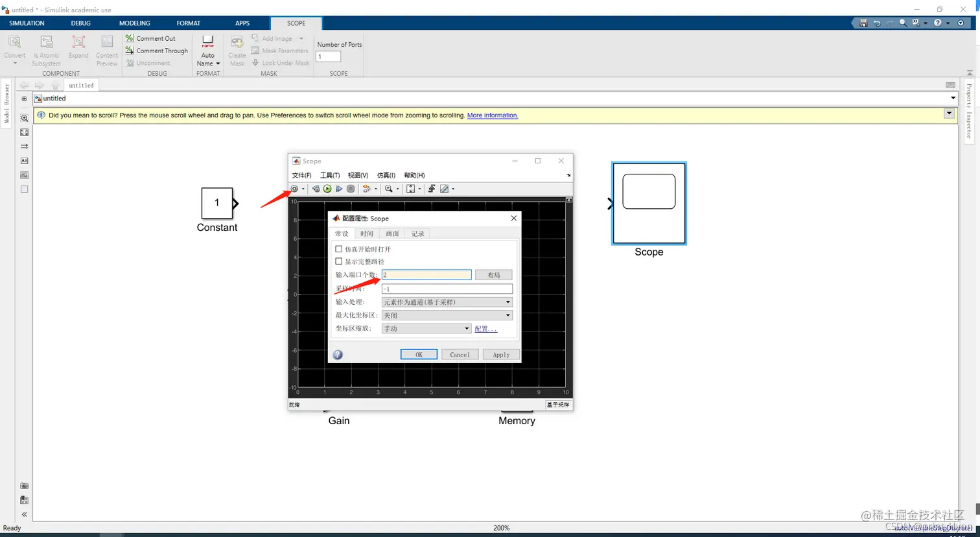
Task: Click the Uncomment icon
Action: [x=130, y=63]
